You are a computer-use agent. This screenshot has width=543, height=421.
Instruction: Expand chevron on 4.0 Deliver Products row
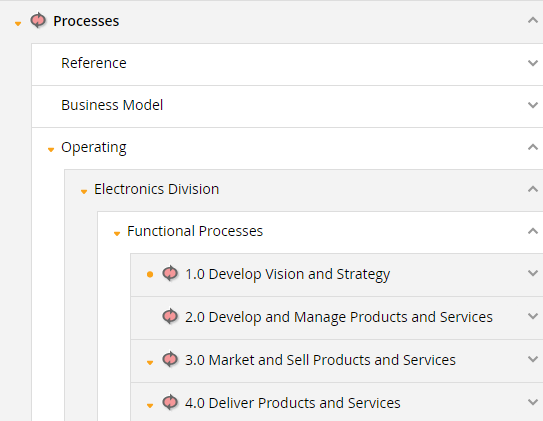point(533,402)
